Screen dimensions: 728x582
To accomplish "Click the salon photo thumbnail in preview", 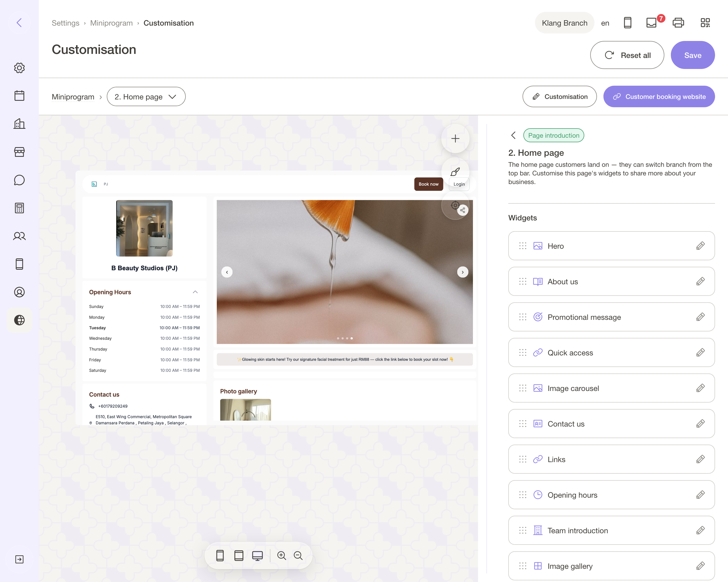I will 144,228.
